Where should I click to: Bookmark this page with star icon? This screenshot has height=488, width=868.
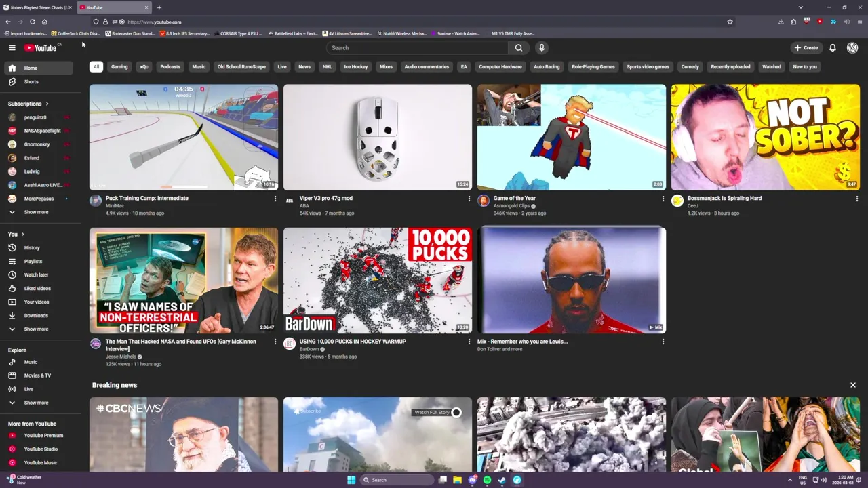point(730,22)
